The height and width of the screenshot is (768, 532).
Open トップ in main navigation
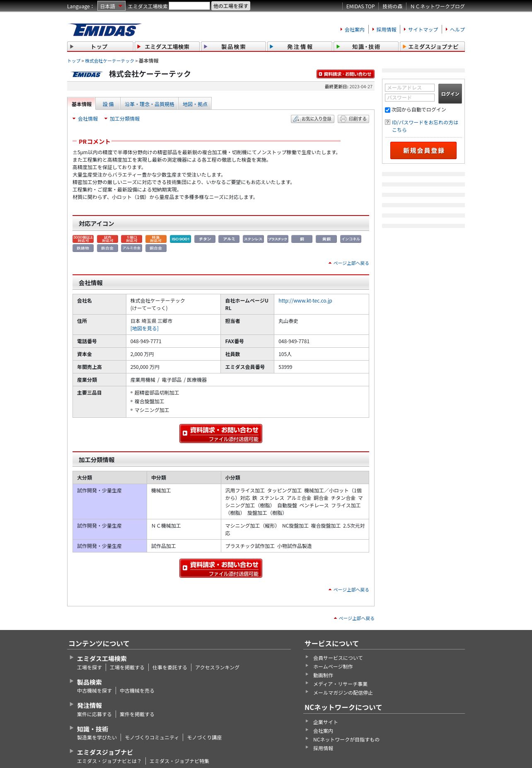[100, 46]
